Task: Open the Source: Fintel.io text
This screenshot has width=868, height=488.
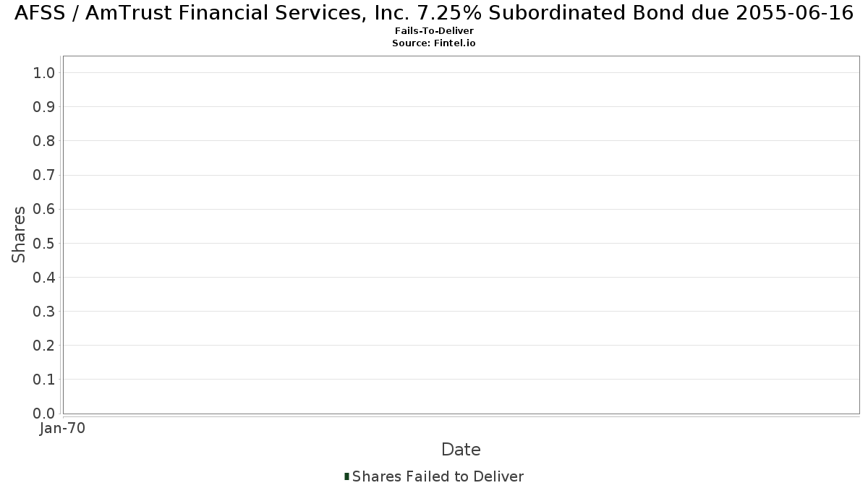Action: (x=434, y=43)
